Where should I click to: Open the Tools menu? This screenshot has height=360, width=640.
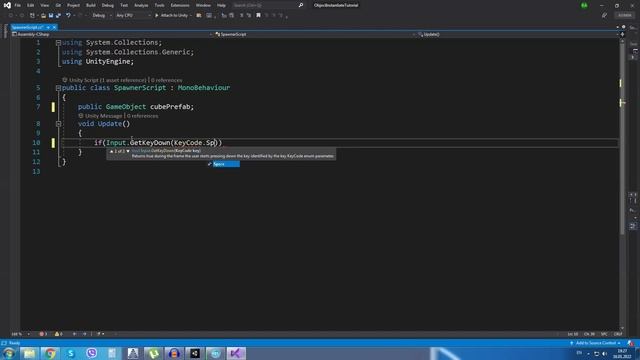click(x=159, y=5)
